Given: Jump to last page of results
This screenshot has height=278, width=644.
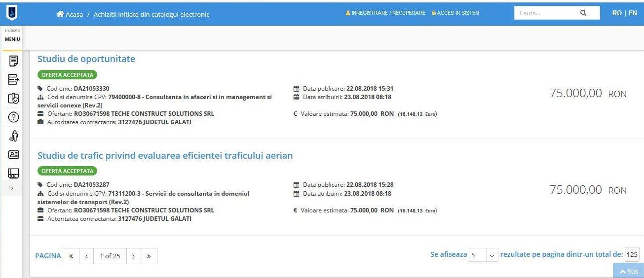Looking at the screenshot, I should point(149,256).
